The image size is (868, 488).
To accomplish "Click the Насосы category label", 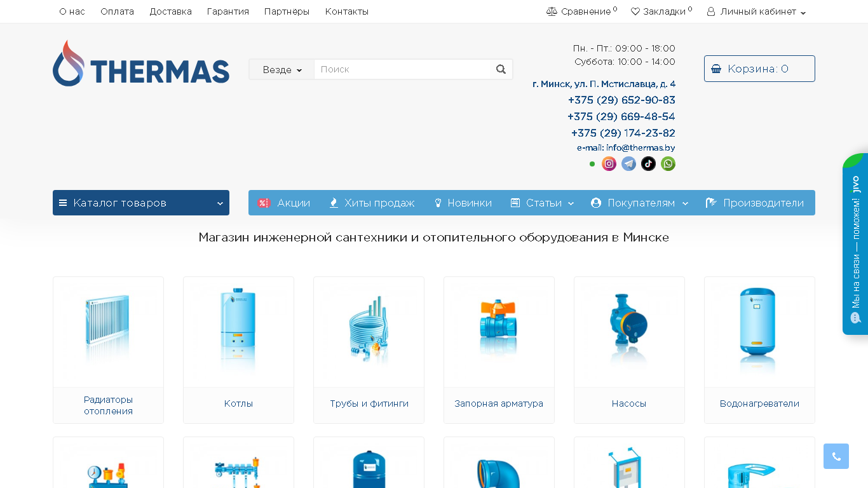I will (x=629, y=403).
